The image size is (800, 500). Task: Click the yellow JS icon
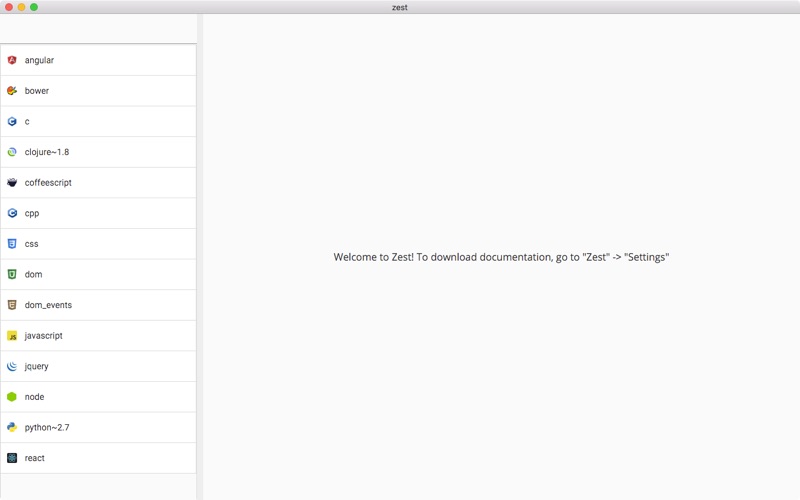click(x=12, y=336)
